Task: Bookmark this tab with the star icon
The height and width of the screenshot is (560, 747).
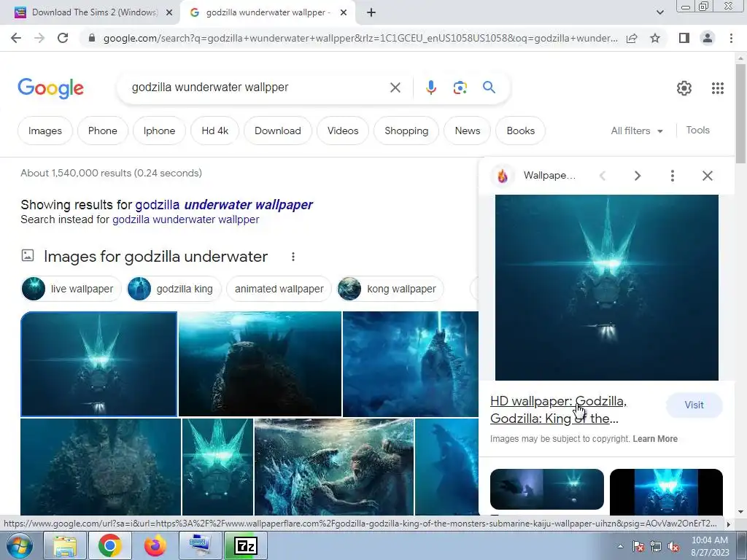Action: 655,38
